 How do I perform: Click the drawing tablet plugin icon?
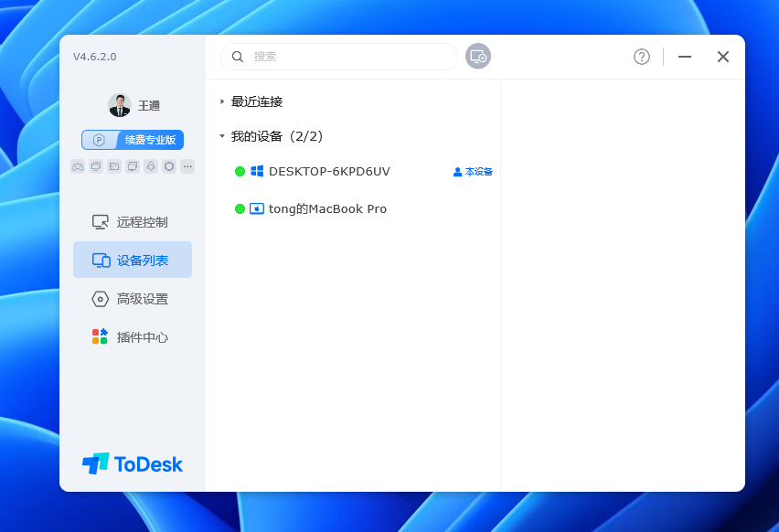(x=114, y=166)
